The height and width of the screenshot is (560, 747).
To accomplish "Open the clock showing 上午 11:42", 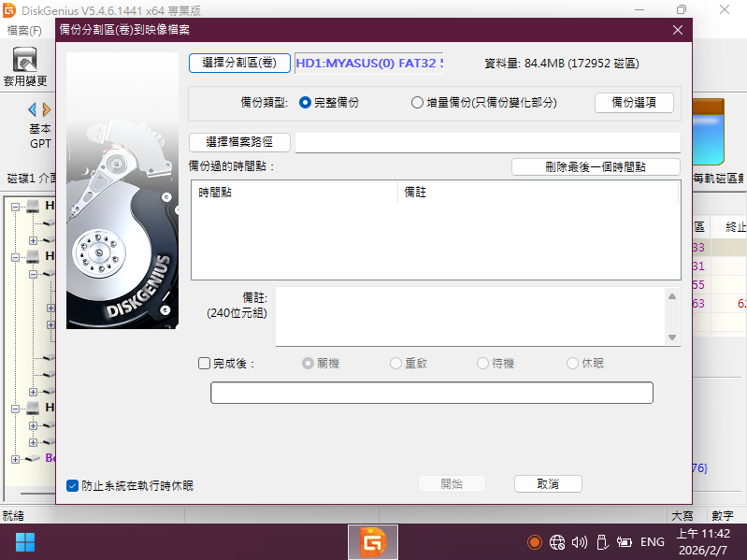I will [704, 542].
